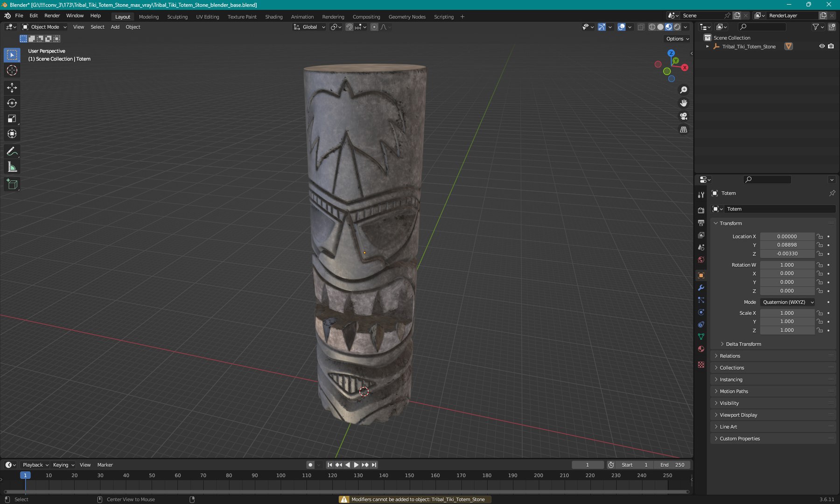
Task: Open the Playback popover in timeline
Action: (x=35, y=465)
